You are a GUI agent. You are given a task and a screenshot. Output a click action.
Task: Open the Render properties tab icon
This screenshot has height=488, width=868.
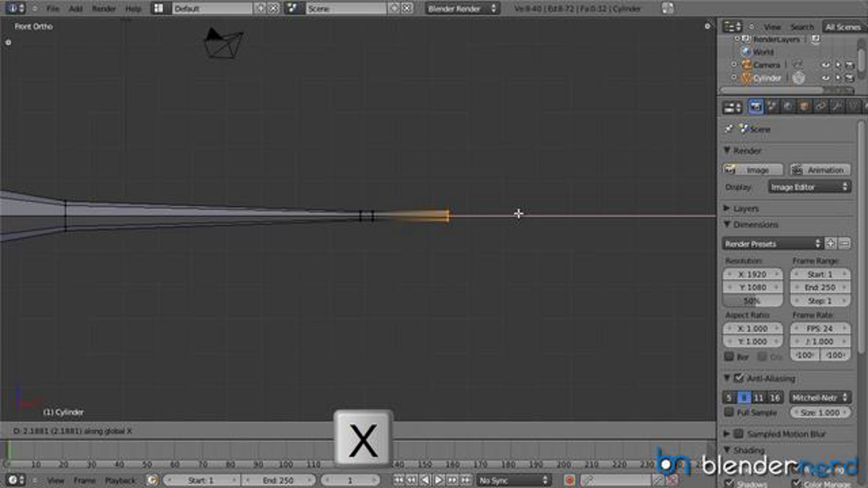(x=756, y=107)
